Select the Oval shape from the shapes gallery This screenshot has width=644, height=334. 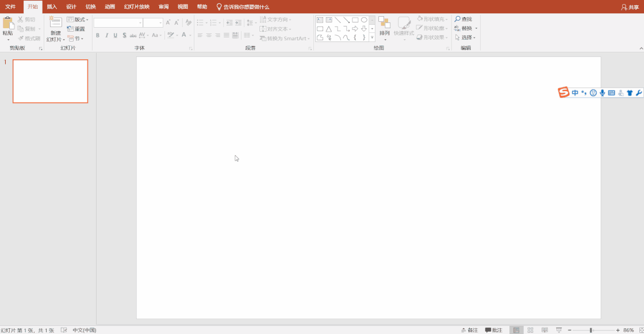(x=364, y=19)
